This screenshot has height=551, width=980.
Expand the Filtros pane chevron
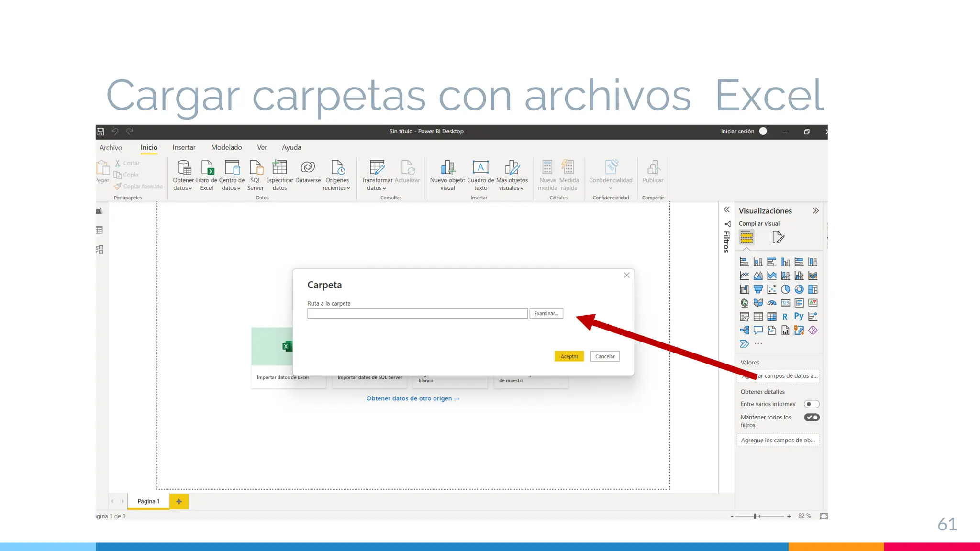pos(726,209)
